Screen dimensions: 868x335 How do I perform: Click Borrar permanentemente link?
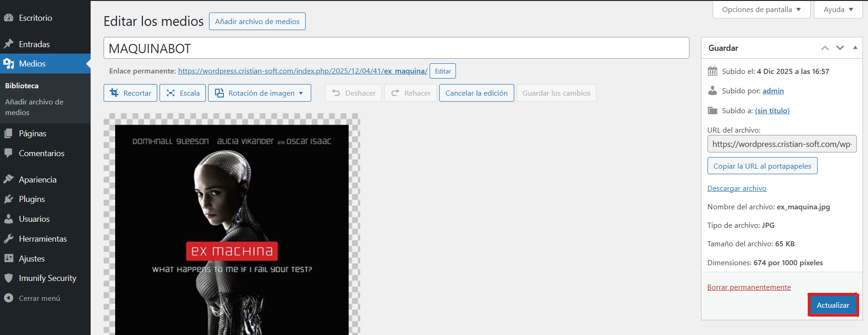click(x=749, y=287)
